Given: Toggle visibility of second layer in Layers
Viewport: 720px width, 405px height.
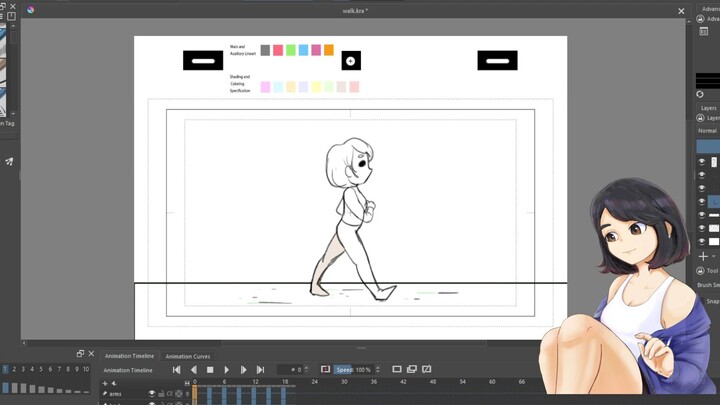Looking at the screenshot, I should pyautogui.click(x=702, y=175).
